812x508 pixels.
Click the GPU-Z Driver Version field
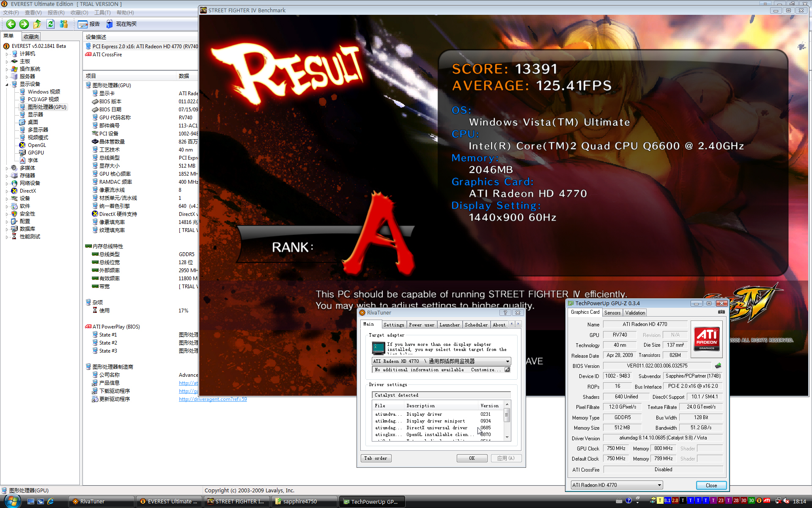pos(663,438)
